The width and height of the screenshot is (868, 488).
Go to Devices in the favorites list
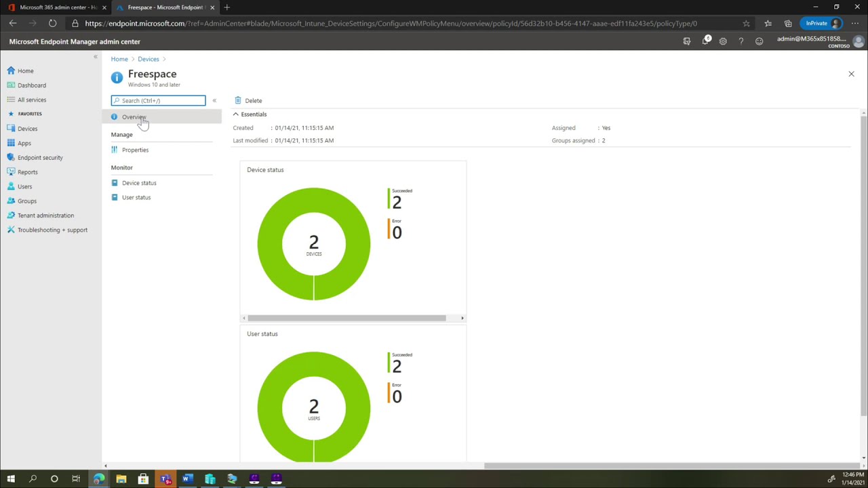click(x=28, y=129)
